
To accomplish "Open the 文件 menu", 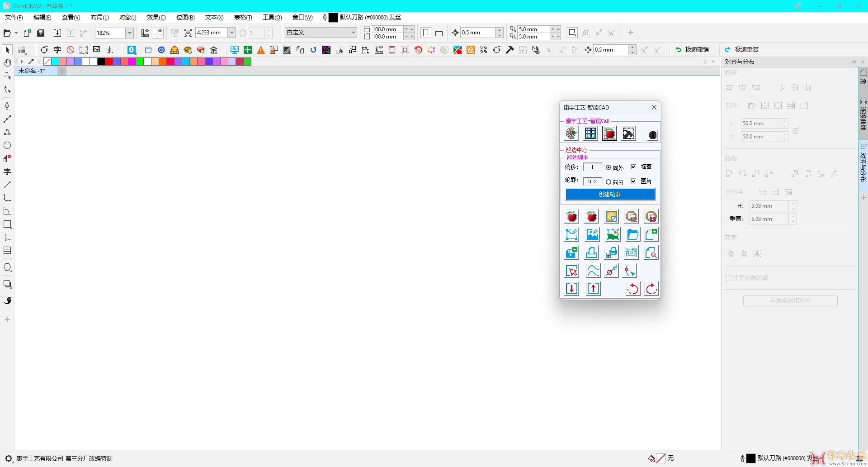I will (14, 17).
